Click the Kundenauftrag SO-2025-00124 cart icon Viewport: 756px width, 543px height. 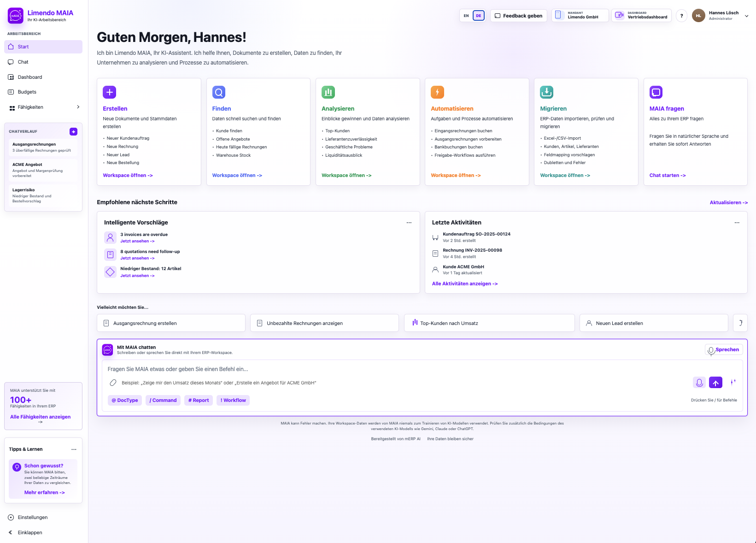pyautogui.click(x=435, y=237)
